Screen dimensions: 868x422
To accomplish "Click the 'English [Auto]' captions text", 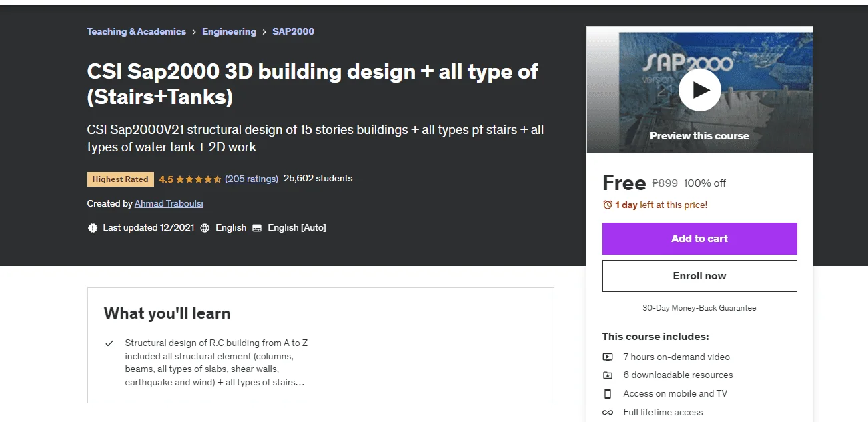I will click(x=297, y=228).
